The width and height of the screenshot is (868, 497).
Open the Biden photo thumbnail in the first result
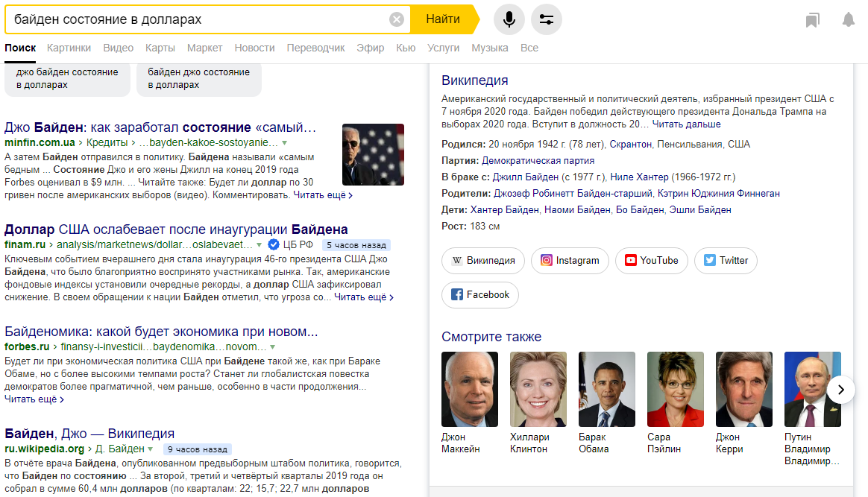point(373,154)
